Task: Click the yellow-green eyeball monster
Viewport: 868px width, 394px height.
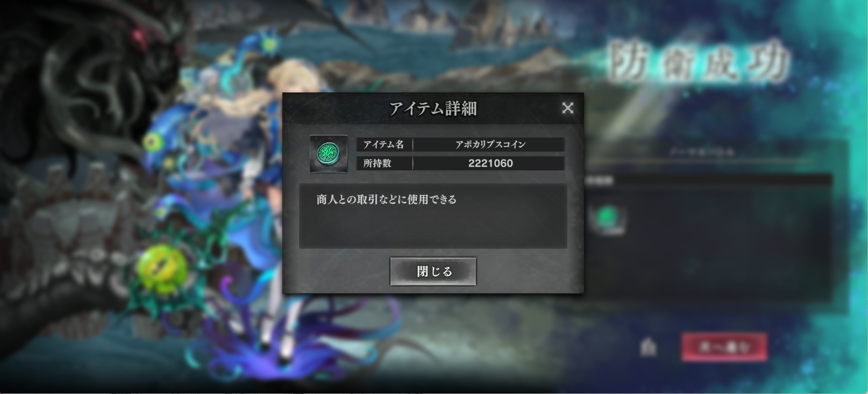Action: point(160,267)
